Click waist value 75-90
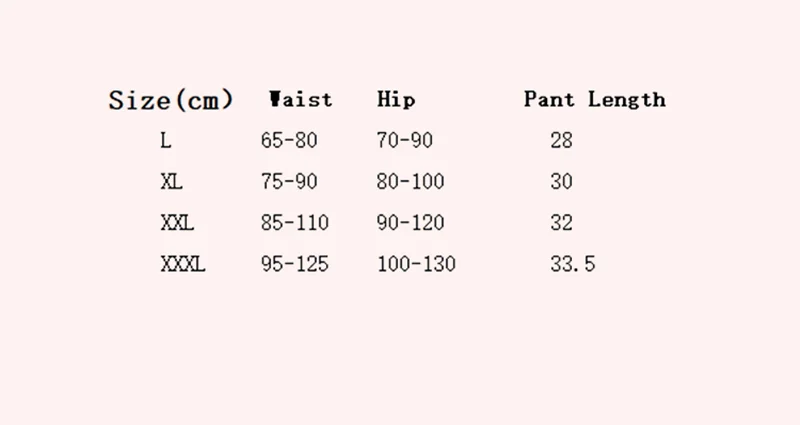Viewport: 800px width, 425px height. (288, 182)
